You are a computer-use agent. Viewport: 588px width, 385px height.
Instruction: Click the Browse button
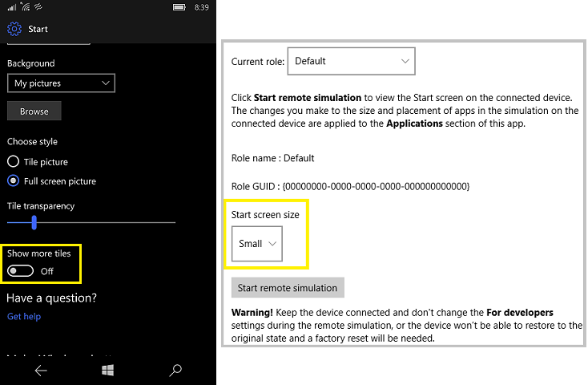coord(34,111)
